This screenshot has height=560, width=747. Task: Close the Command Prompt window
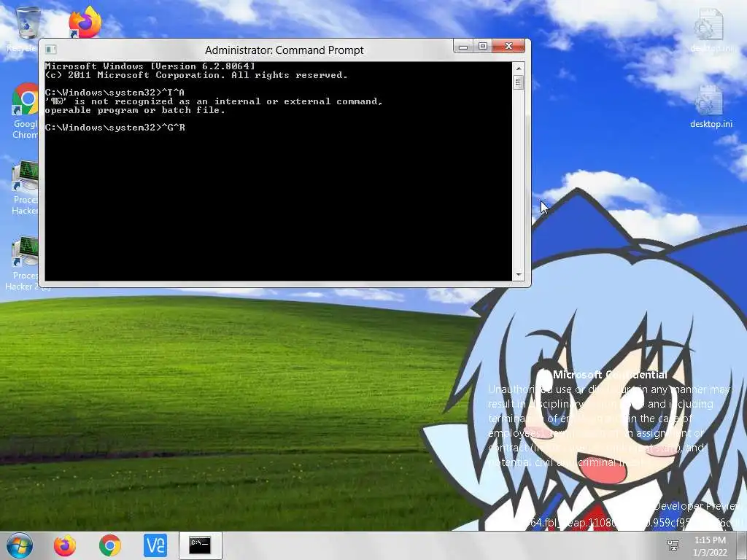[x=508, y=46]
